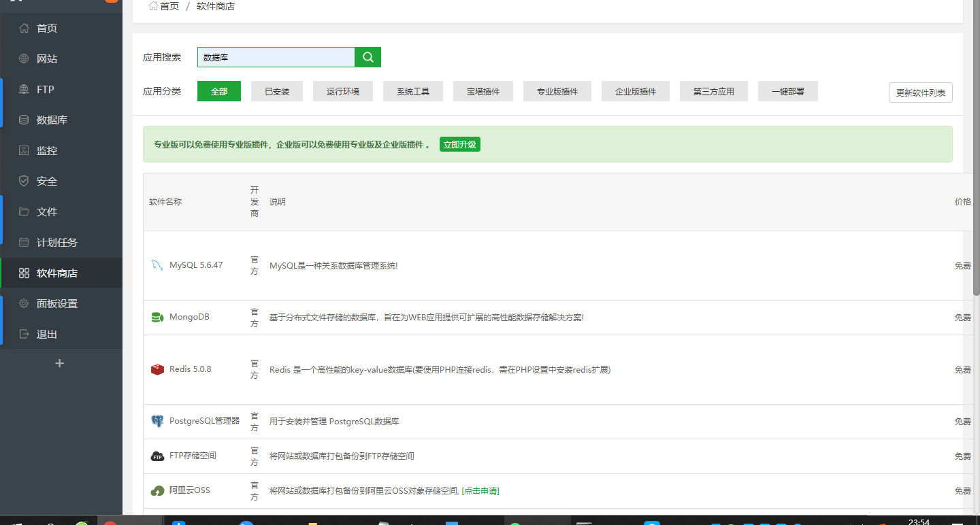980x525 pixels.
Task: Click the MongoDB green icon
Action: point(157,318)
